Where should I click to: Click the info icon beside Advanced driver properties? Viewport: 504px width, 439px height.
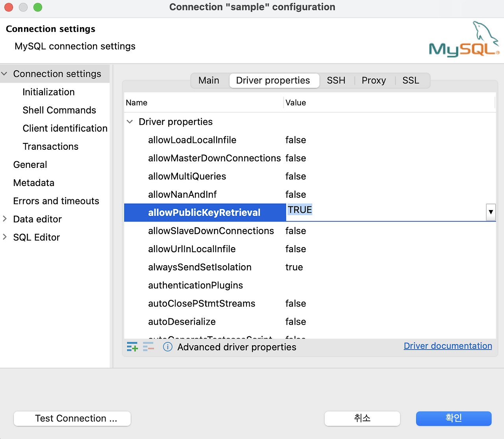167,347
